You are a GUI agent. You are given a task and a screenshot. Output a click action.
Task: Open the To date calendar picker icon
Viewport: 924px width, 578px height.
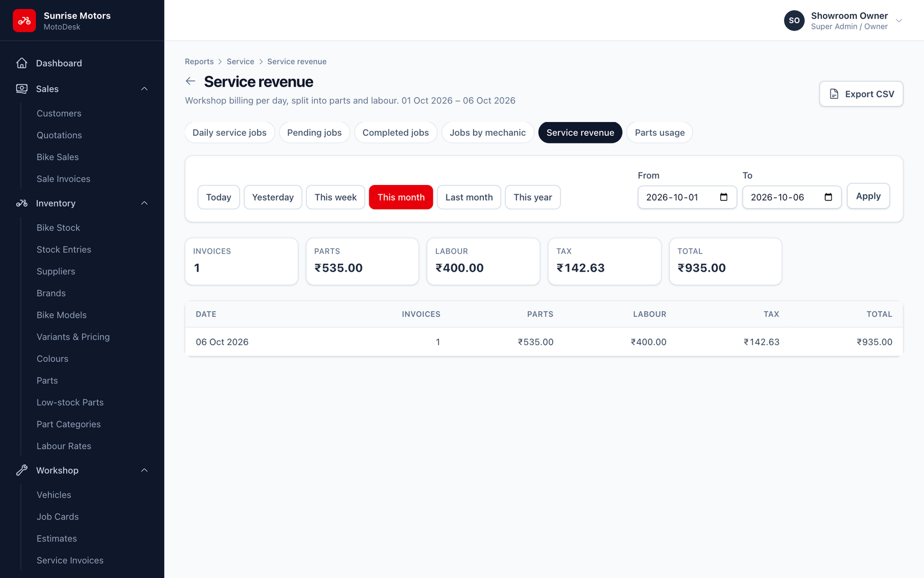point(828,197)
